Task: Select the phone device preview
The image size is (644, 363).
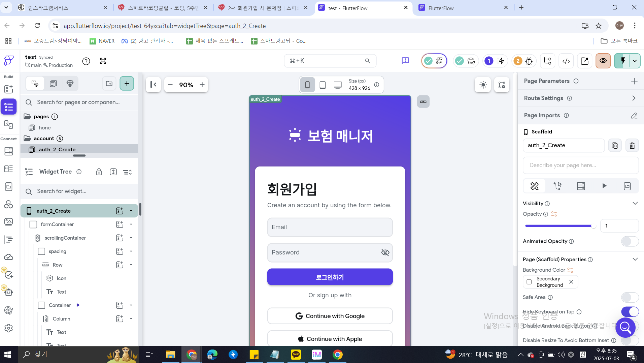Action: (x=307, y=85)
